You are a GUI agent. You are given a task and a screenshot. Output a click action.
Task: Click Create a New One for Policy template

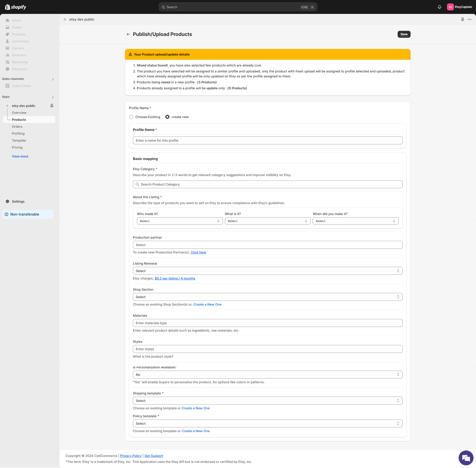pyautogui.click(x=196, y=431)
